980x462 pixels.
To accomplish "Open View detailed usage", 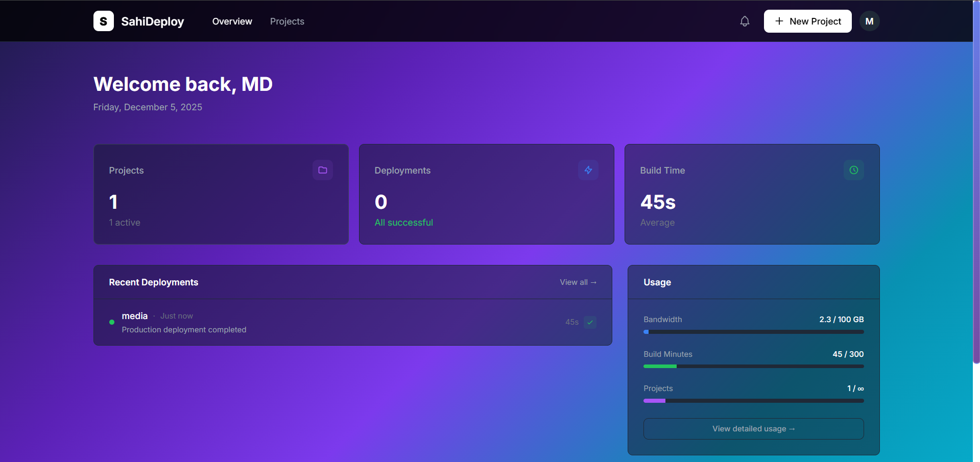I will [x=753, y=429].
